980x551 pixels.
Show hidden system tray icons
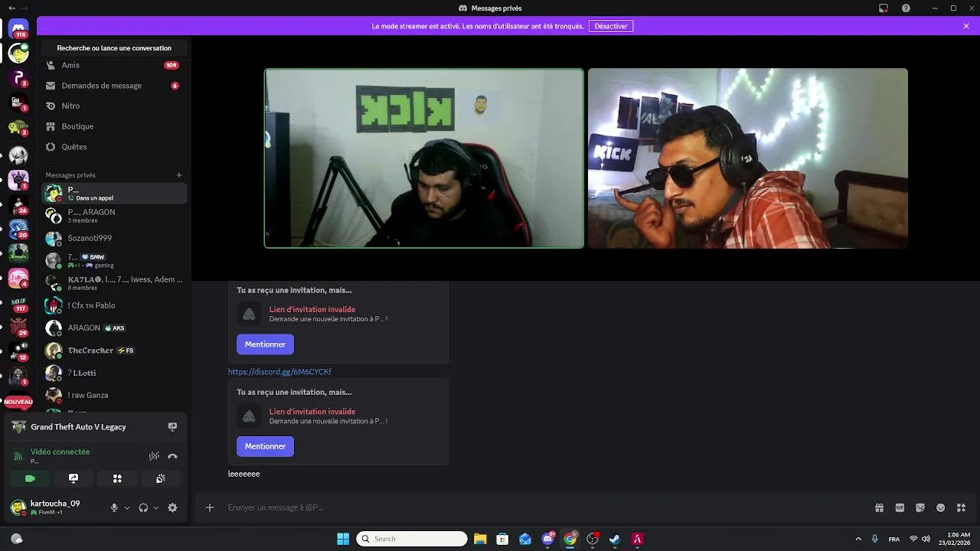[858, 539]
